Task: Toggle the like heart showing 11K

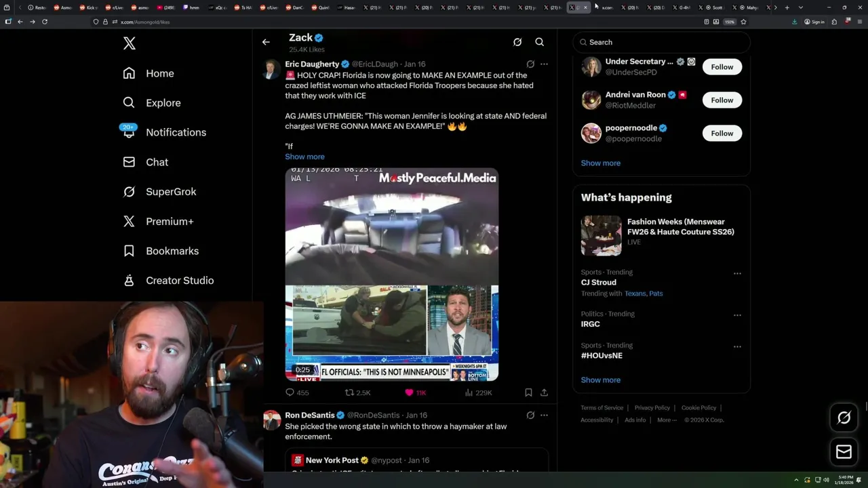Action: [x=415, y=392]
